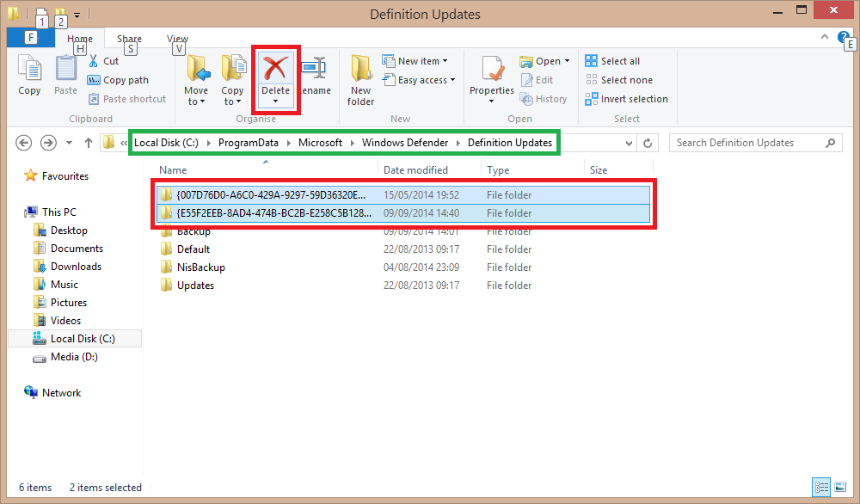Screen dimensions: 860x504
Task: Open the address bar history dropdown
Action: click(629, 143)
